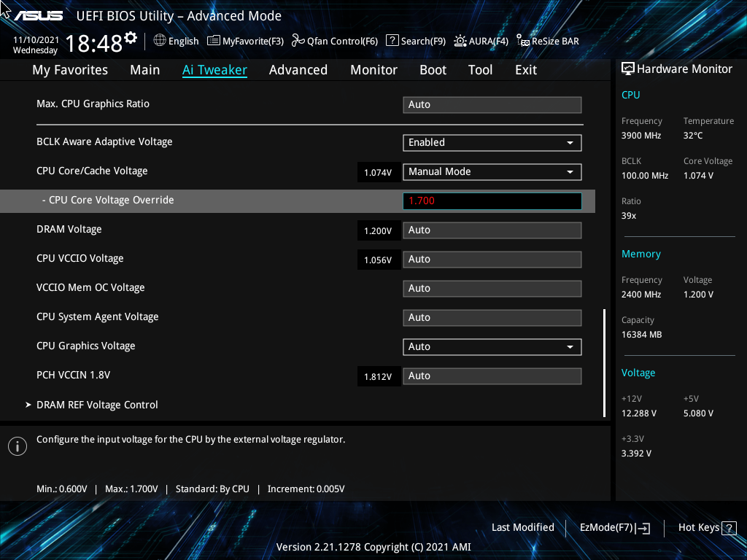Open BCLK Aware Adaptive Voltage dropdown
Viewport: 747px width, 560px height.
coord(492,143)
